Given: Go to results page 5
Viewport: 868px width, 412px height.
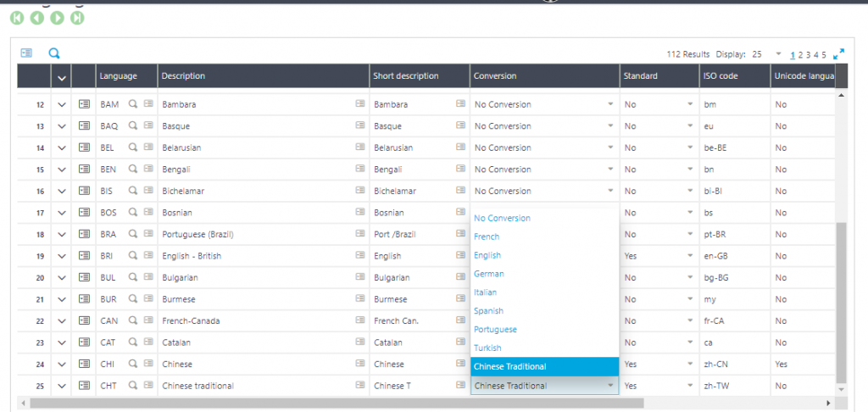Looking at the screenshot, I should pyautogui.click(x=824, y=54).
